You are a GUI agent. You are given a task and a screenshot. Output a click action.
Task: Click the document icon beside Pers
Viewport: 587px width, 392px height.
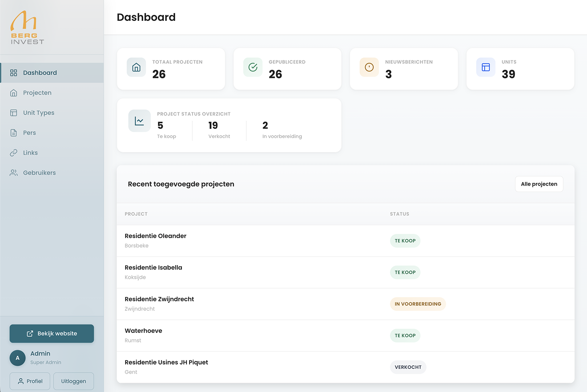coord(13,132)
